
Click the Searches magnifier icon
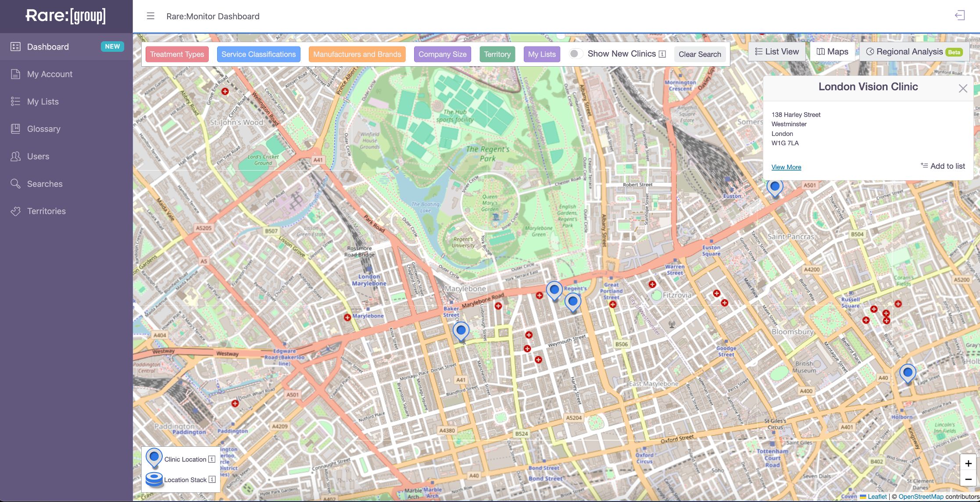pos(15,184)
